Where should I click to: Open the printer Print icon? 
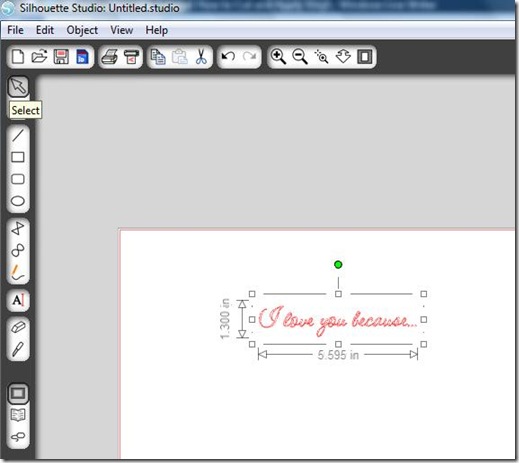[x=110, y=57]
